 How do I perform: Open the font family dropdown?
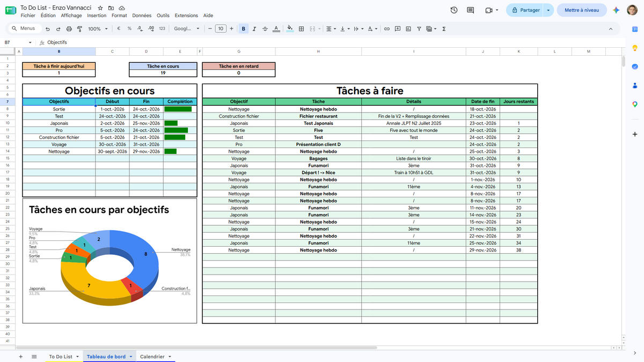tap(187, 29)
